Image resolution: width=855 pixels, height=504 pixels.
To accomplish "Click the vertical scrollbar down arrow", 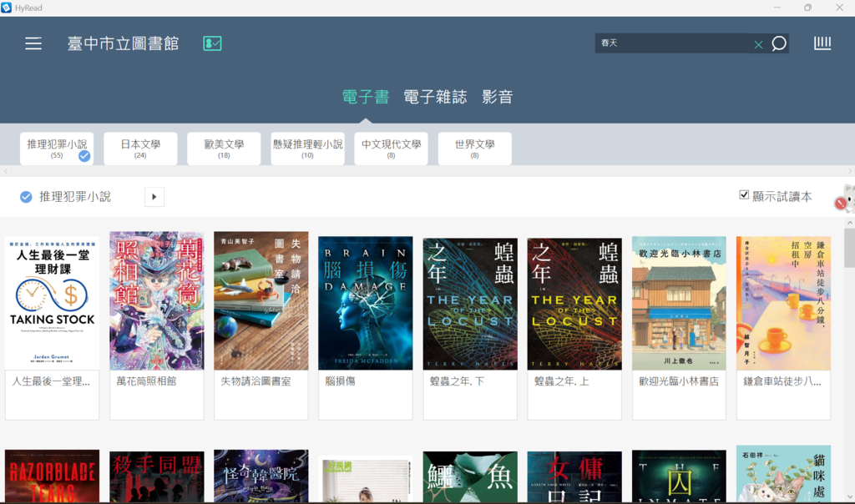I will 850,497.
